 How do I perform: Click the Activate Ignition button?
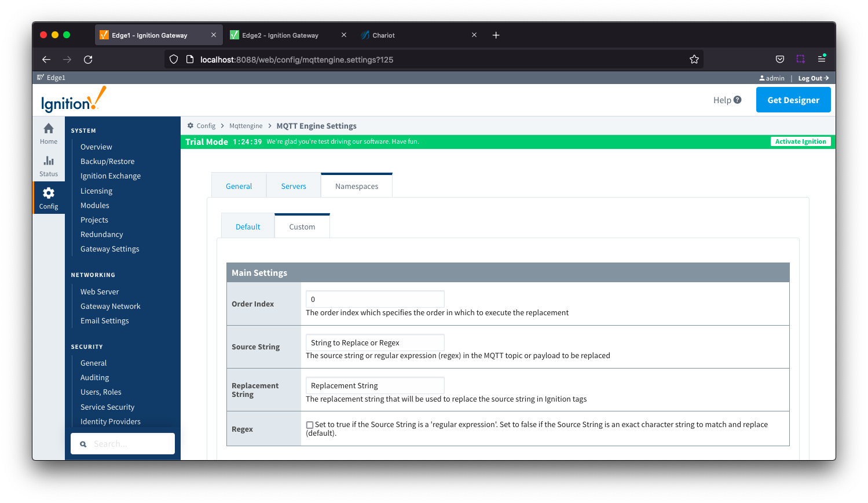click(800, 141)
